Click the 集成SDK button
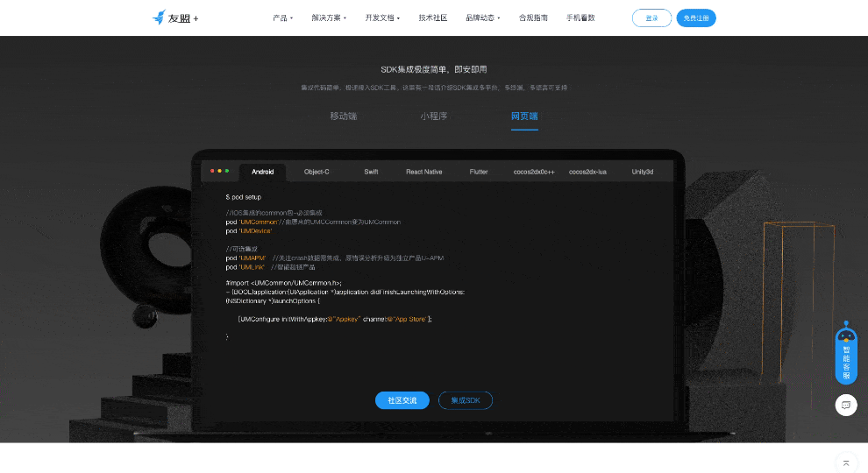Screen dimensions: 868x473 pyautogui.click(x=466, y=400)
